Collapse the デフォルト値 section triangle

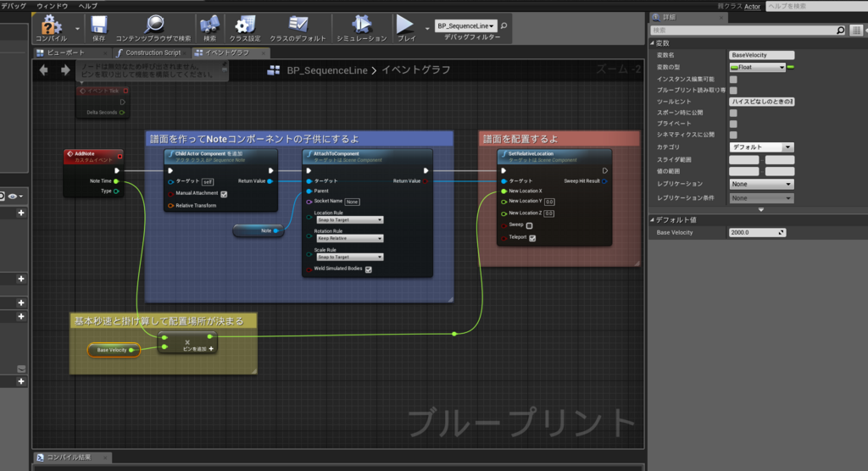click(x=652, y=219)
